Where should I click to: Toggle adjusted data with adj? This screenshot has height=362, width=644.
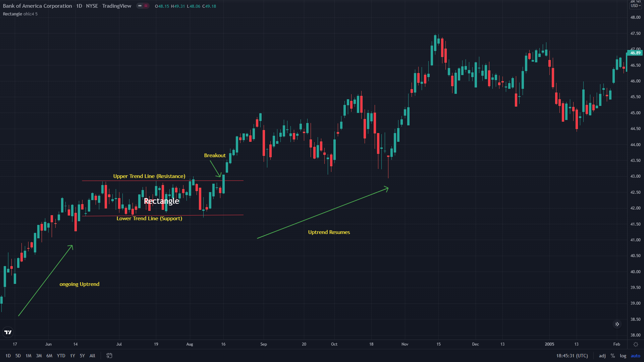click(x=602, y=356)
